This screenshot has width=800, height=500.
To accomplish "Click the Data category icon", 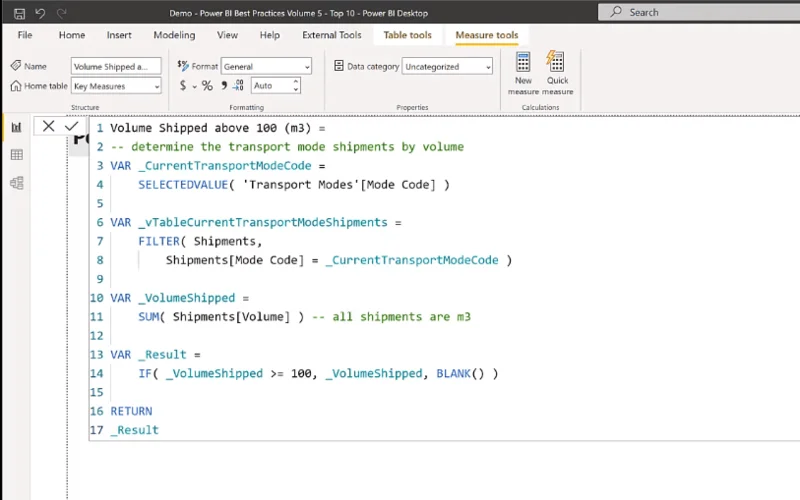I will point(339,66).
